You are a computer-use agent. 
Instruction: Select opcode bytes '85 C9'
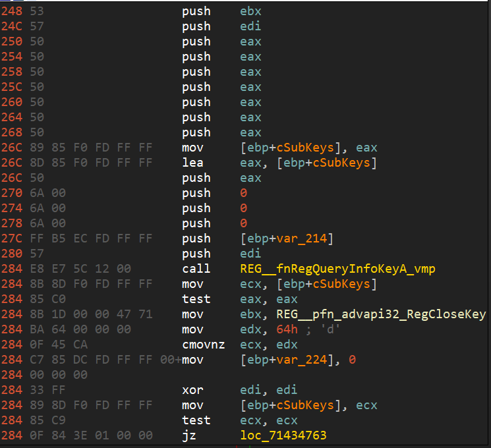coord(48,420)
